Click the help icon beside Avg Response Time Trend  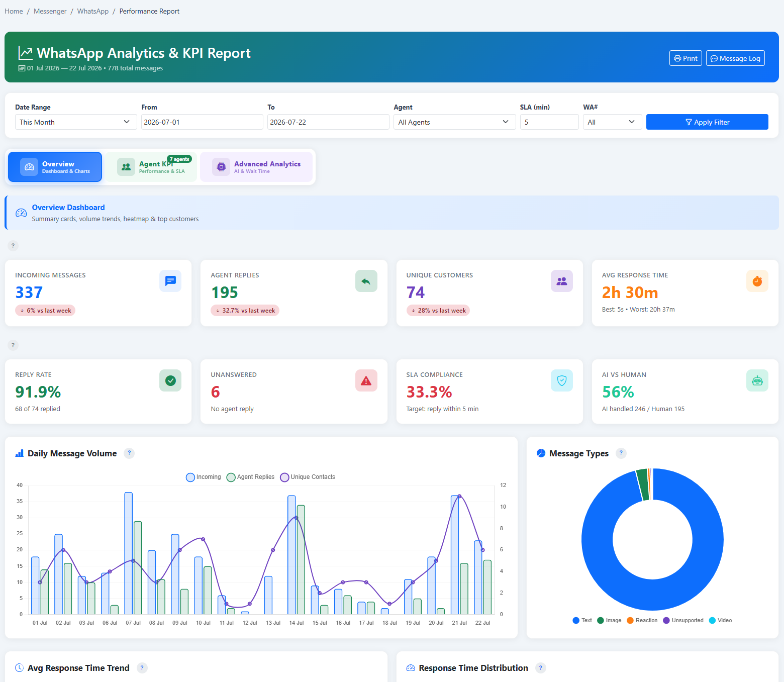(142, 668)
